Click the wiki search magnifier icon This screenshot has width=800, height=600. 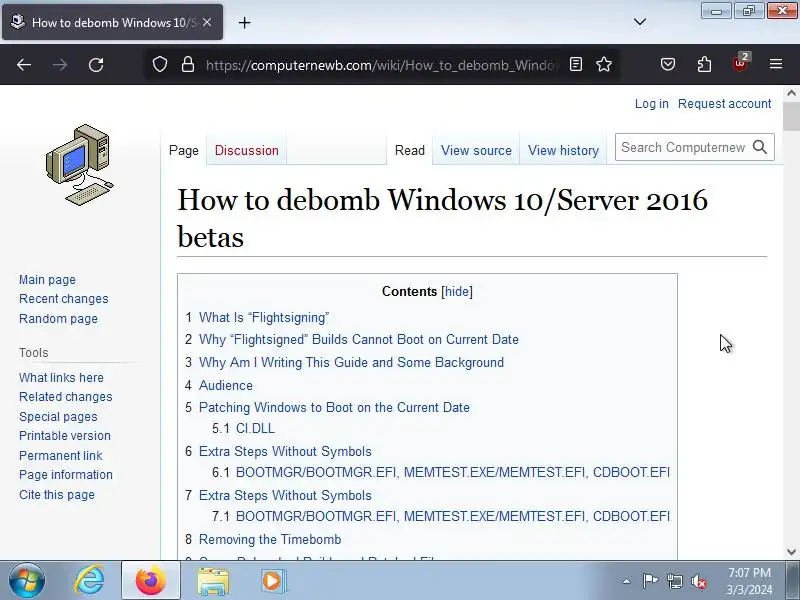pos(760,147)
